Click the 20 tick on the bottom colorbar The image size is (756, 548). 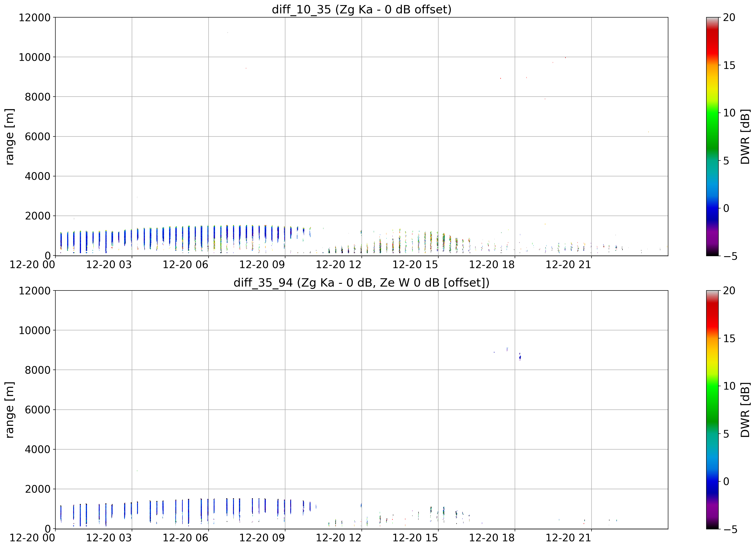tap(729, 291)
